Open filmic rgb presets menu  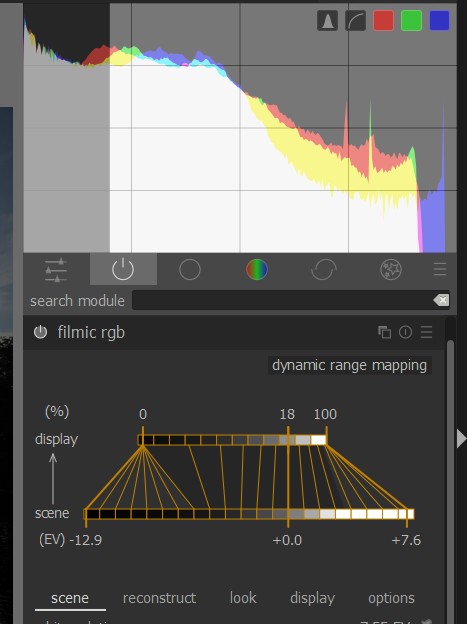[426, 332]
